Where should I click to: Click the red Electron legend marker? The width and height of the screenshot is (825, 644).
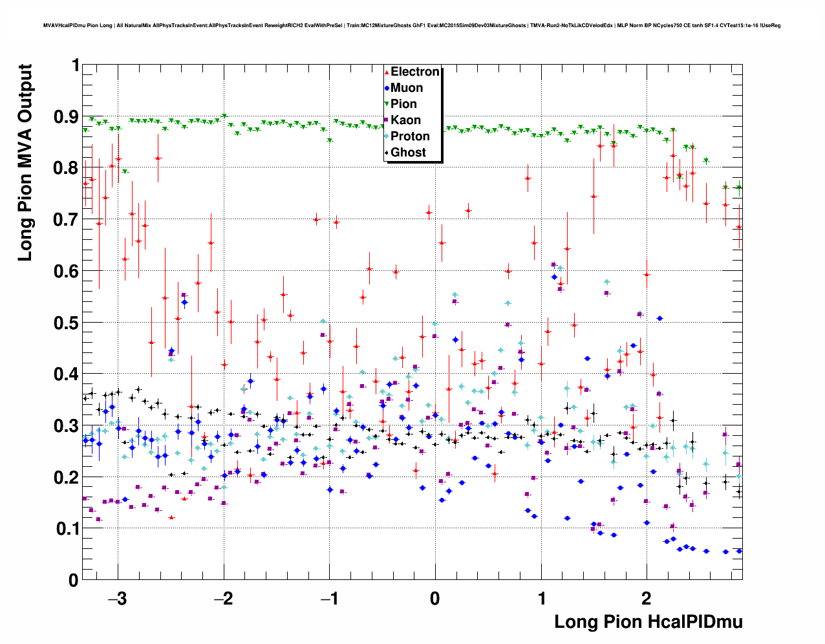pyautogui.click(x=387, y=72)
